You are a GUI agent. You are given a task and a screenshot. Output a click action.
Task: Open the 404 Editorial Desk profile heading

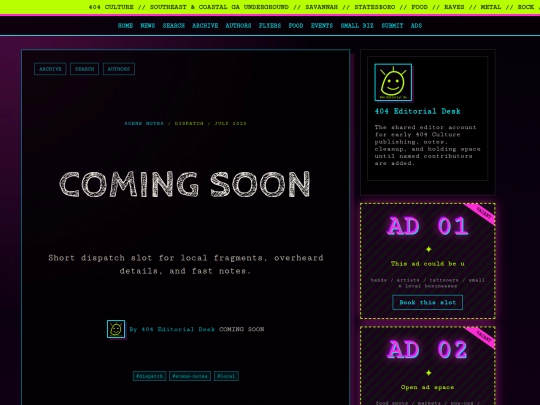click(417, 111)
